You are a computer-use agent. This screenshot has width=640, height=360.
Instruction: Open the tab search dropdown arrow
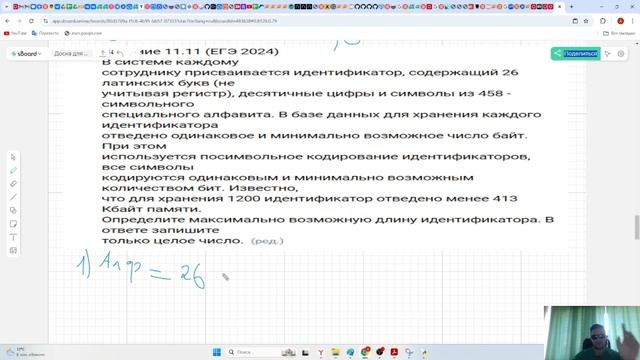[x=6, y=7]
